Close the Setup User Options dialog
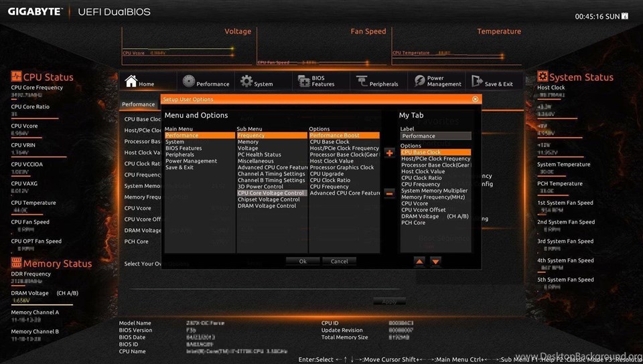The height and width of the screenshot is (364, 643). click(476, 99)
